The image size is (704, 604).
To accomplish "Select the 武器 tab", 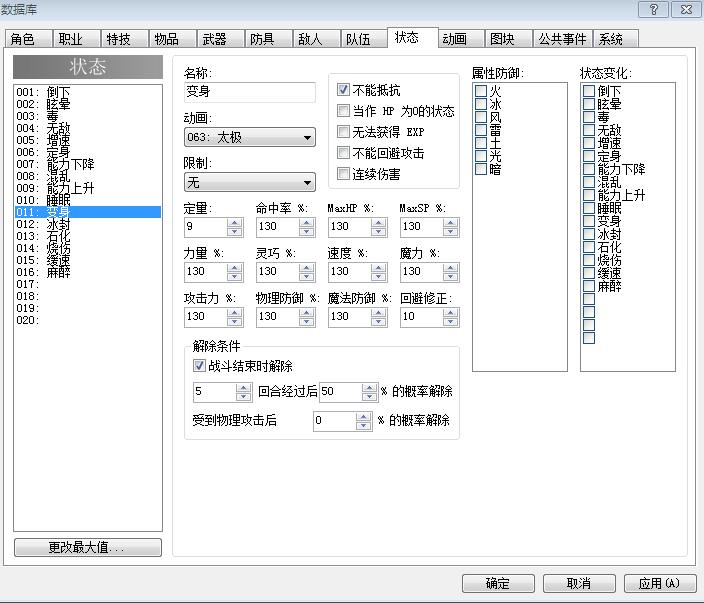I will (220, 39).
